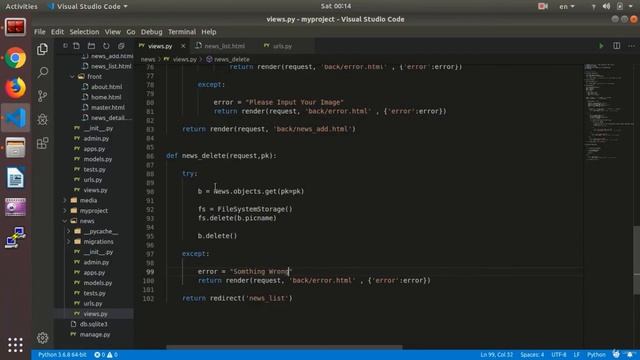The width and height of the screenshot is (640, 360).
Task: Launch Firefox from the dock
Action: coord(16,88)
